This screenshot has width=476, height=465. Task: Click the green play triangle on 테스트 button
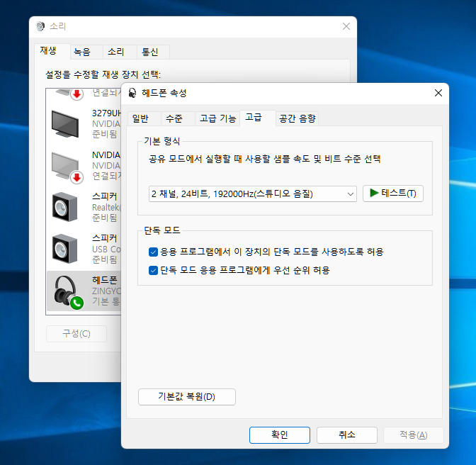pyautogui.click(x=374, y=193)
